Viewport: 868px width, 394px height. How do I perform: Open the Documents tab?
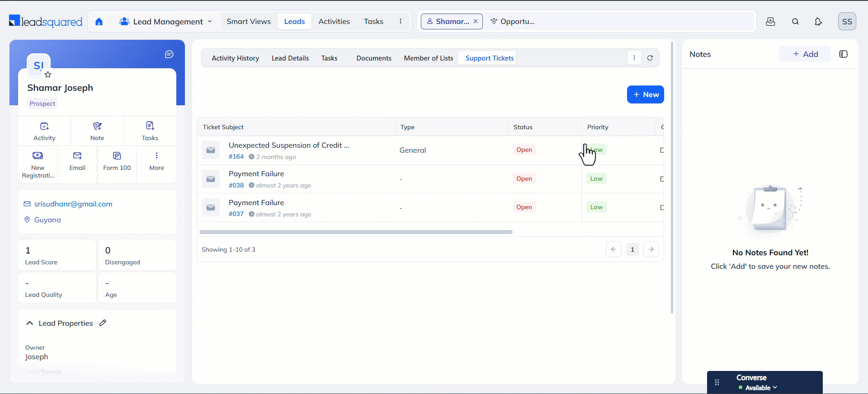[374, 58]
